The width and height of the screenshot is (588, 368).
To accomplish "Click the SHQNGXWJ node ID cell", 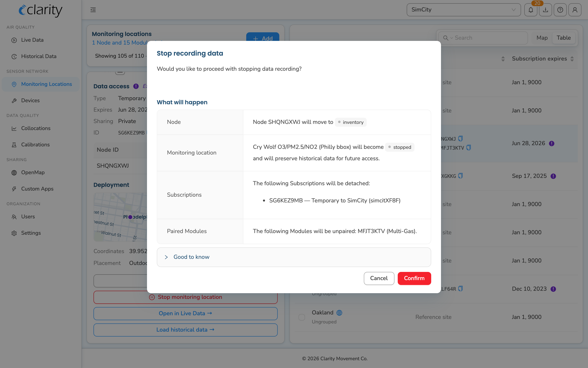I will 113,166.
